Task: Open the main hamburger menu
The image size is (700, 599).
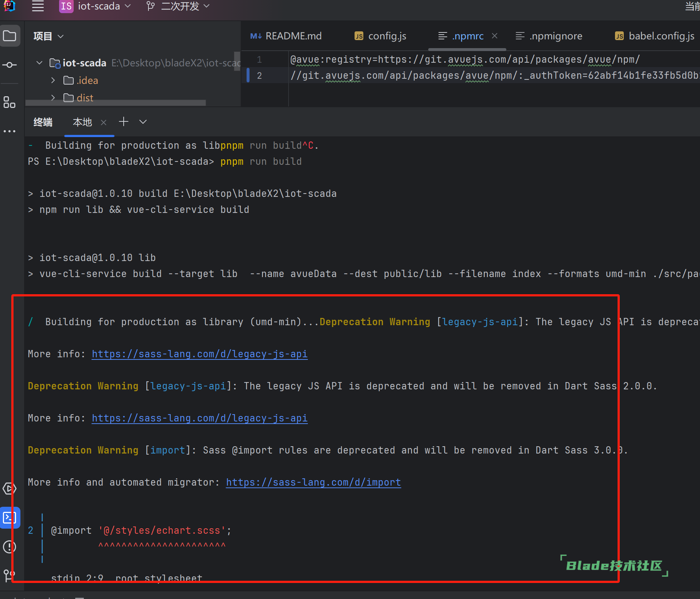Action: coord(38,6)
